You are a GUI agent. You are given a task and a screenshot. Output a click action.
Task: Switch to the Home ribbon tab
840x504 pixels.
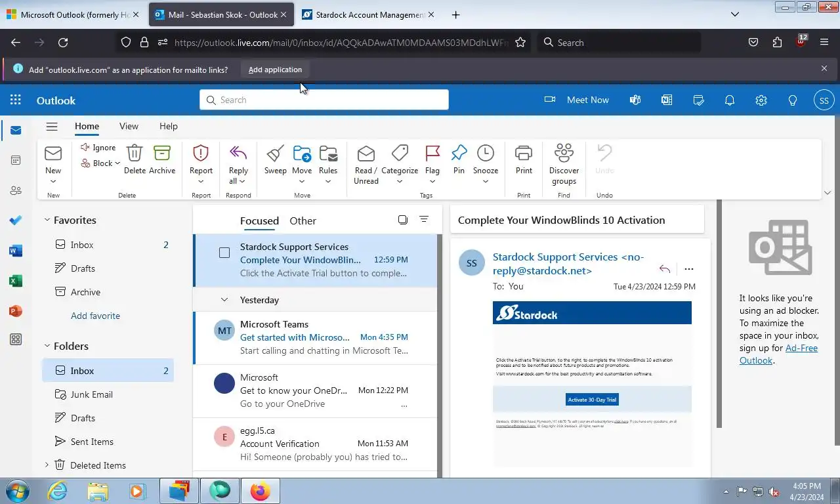[87, 126]
